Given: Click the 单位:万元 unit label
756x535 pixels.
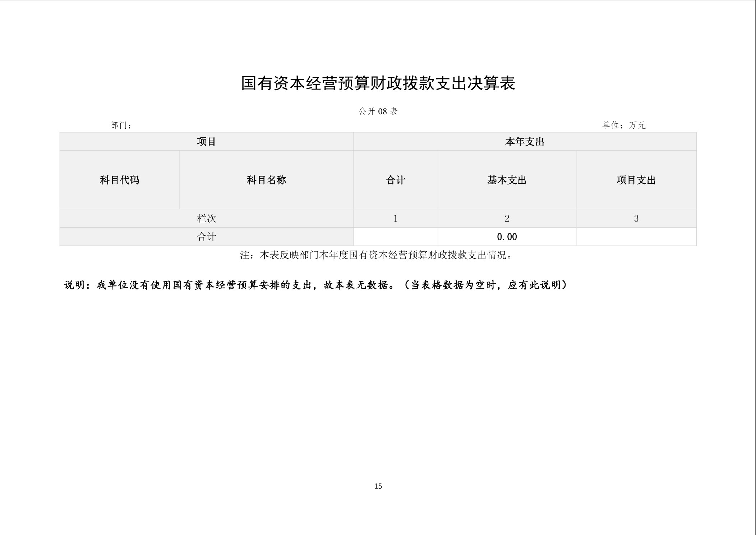Looking at the screenshot, I should pos(624,125).
